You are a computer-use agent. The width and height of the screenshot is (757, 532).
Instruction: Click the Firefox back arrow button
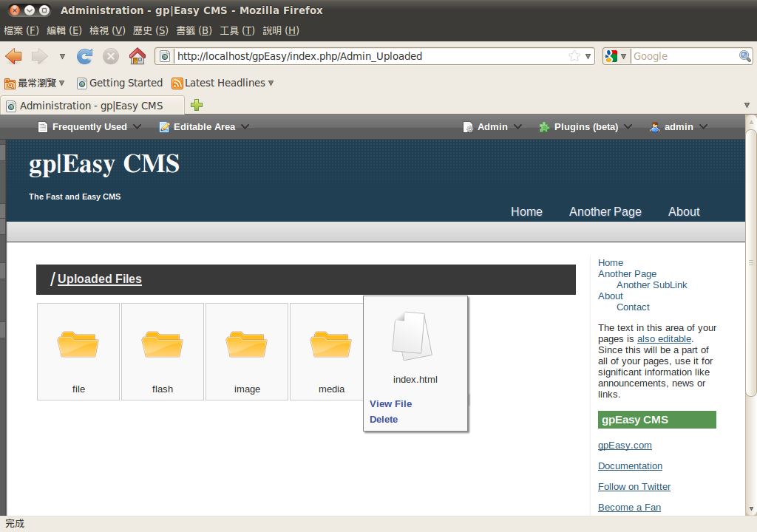pos(13,56)
